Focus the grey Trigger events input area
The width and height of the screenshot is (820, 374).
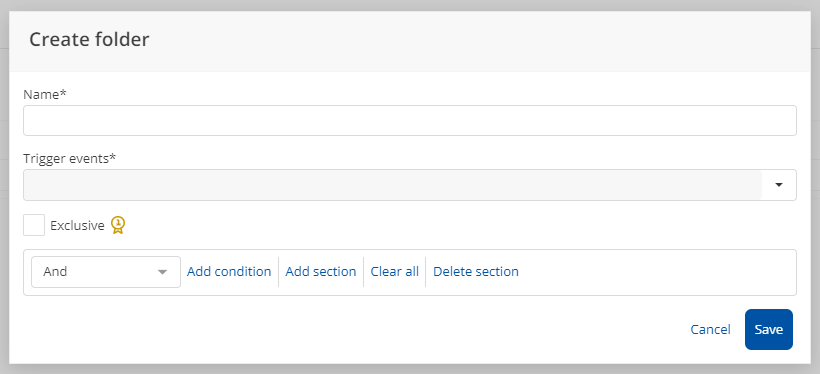point(393,185)
